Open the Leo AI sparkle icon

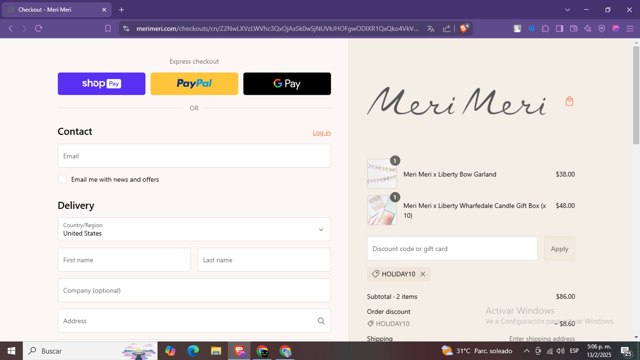click(588, 29)
